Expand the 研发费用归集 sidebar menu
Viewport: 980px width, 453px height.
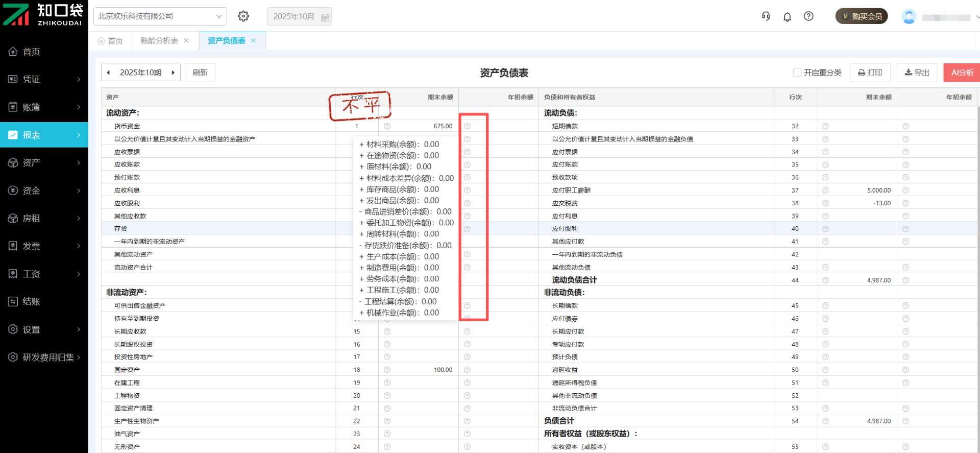[x=44, y=357]
